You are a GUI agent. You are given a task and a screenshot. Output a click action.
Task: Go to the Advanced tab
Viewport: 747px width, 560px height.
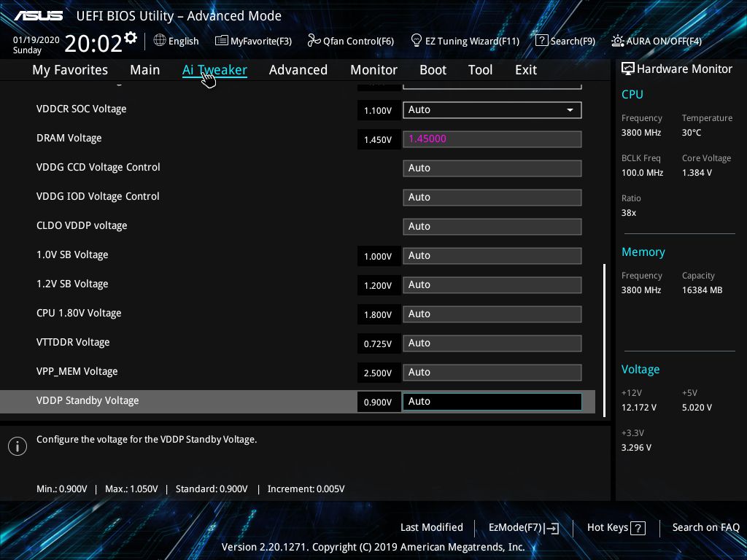pos(298,70)
